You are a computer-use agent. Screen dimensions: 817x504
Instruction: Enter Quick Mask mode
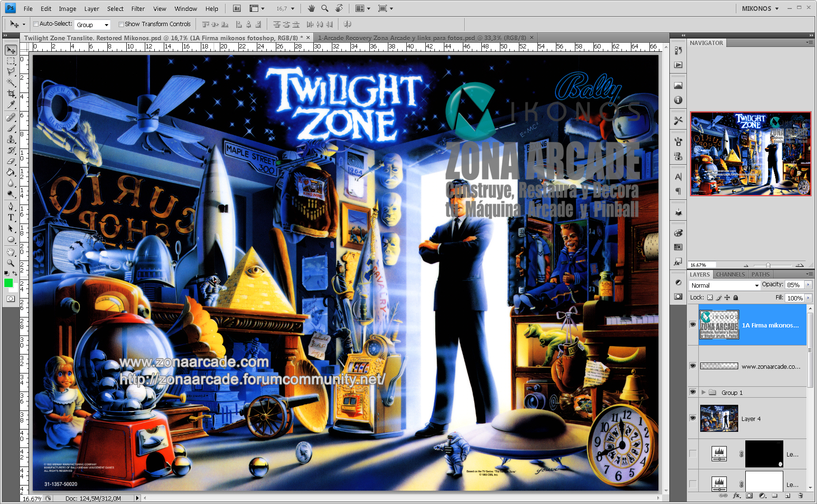(x=11, y=299)
